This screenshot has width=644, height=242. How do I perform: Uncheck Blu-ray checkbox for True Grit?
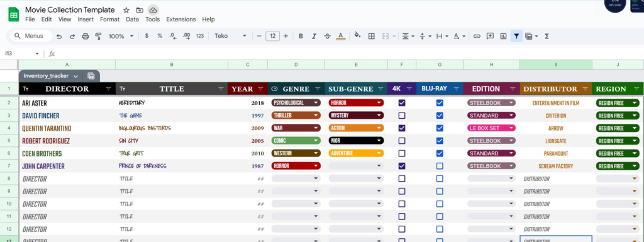click(x=440, y=153)
